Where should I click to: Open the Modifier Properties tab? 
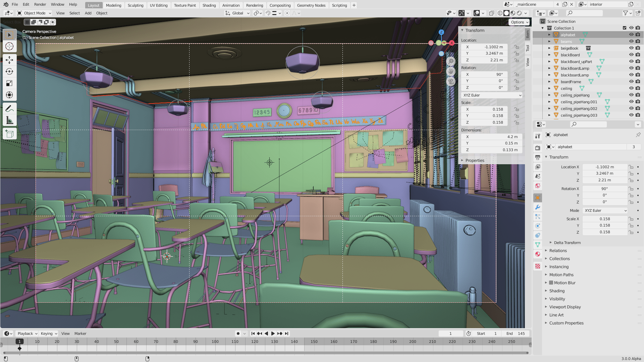click(x=538, y=207)
